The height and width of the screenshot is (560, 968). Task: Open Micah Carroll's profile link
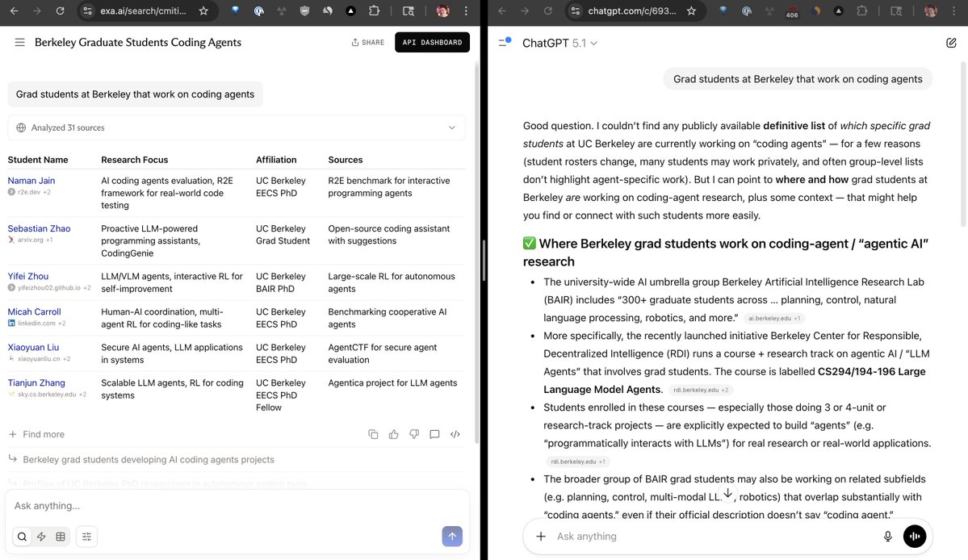click(x=34, y=311)
